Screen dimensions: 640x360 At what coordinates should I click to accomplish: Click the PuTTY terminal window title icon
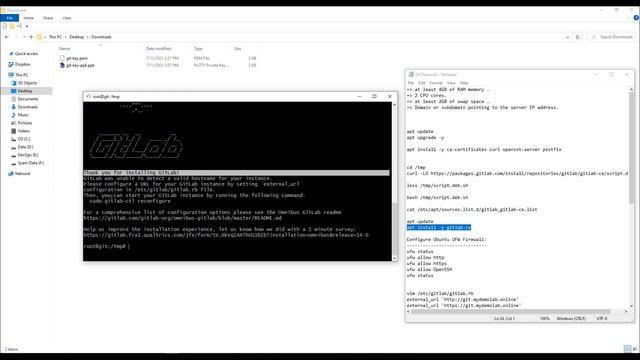point(88,97)
